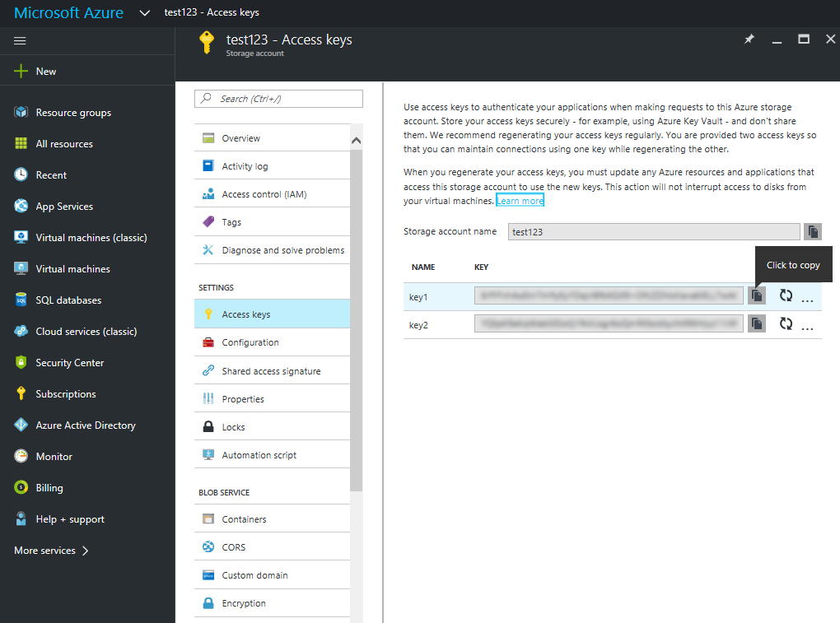Viewport: 840px width, 623px height.
Task: Click in the Search (Ctrl+/) box
Action: click(x=278, y=99)
